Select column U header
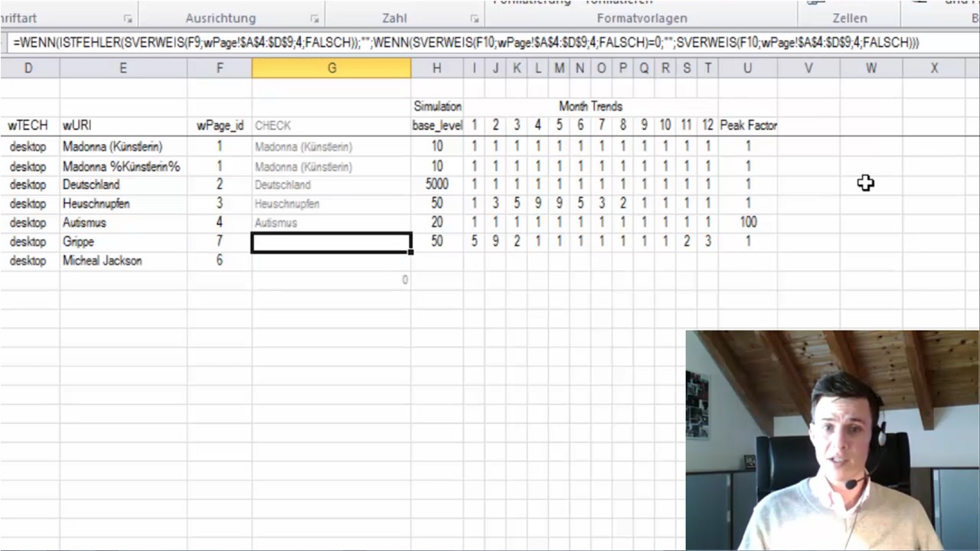The height and width of the screenshot is (551, 980). [747, 68]
